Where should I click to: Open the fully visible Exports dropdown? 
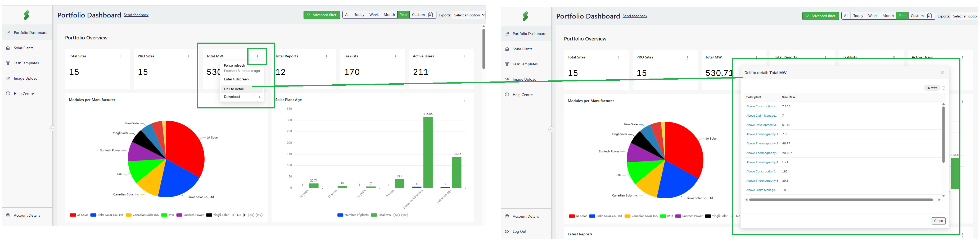469,15
